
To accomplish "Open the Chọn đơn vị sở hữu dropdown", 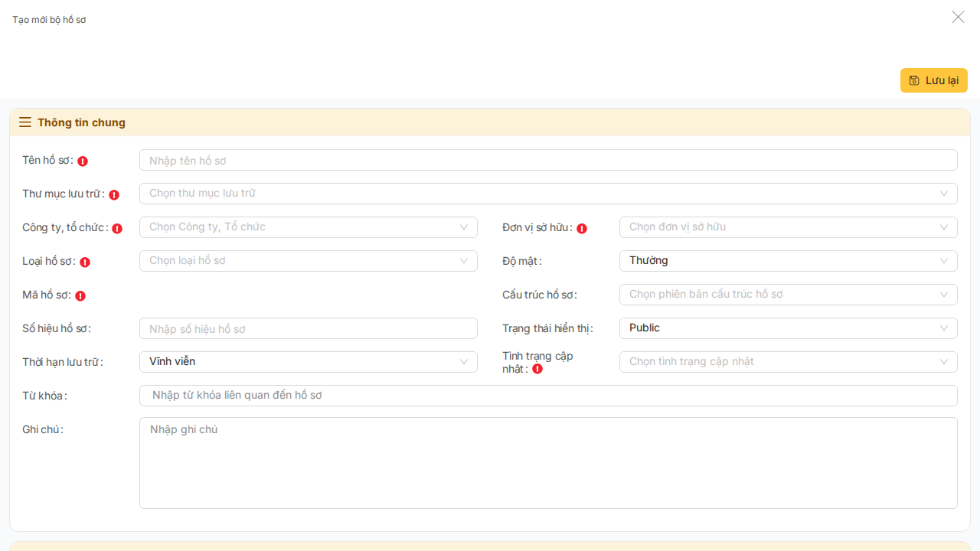I will pos(788,227).
